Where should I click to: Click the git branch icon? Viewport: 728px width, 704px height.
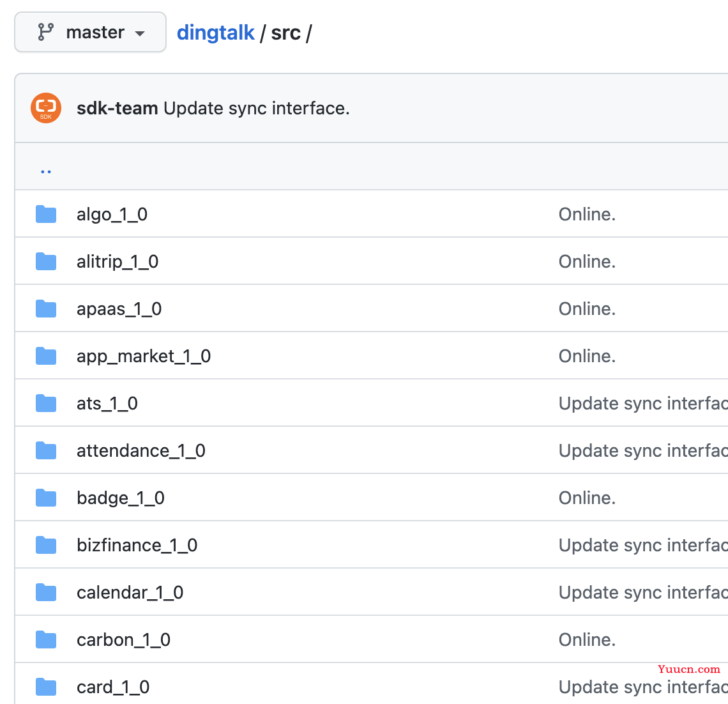[x=45, y=33]
